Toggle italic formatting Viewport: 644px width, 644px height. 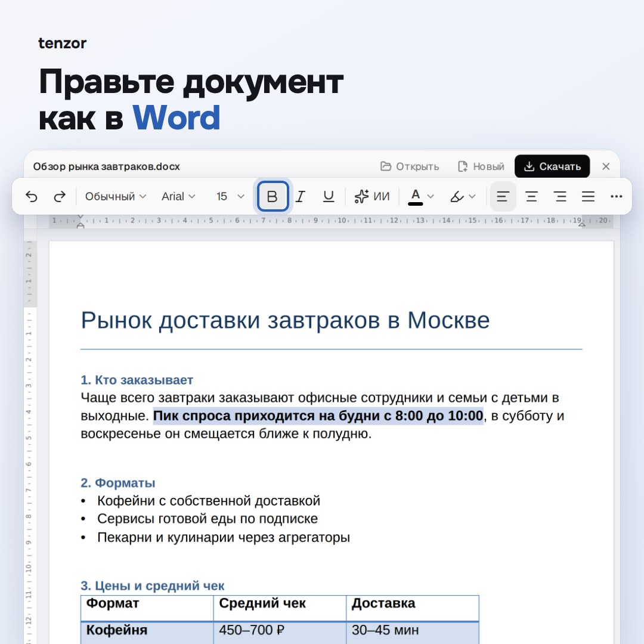[301, 197]
